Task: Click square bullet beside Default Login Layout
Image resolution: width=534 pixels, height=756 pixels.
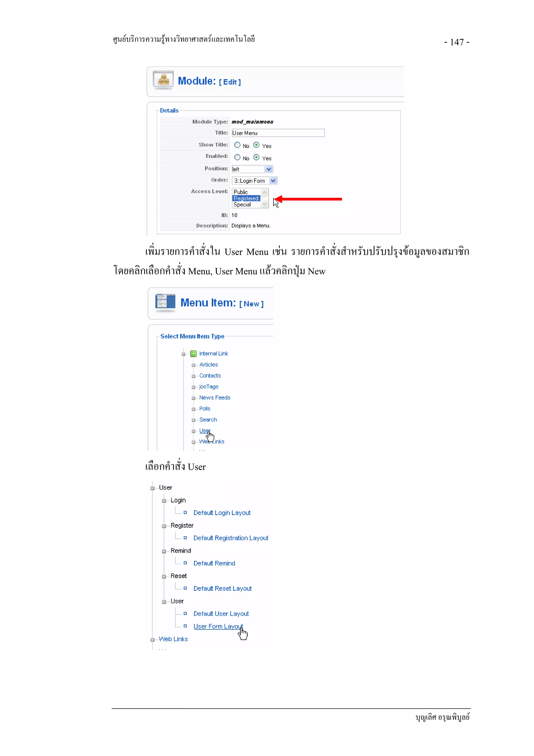Action: 185,512
